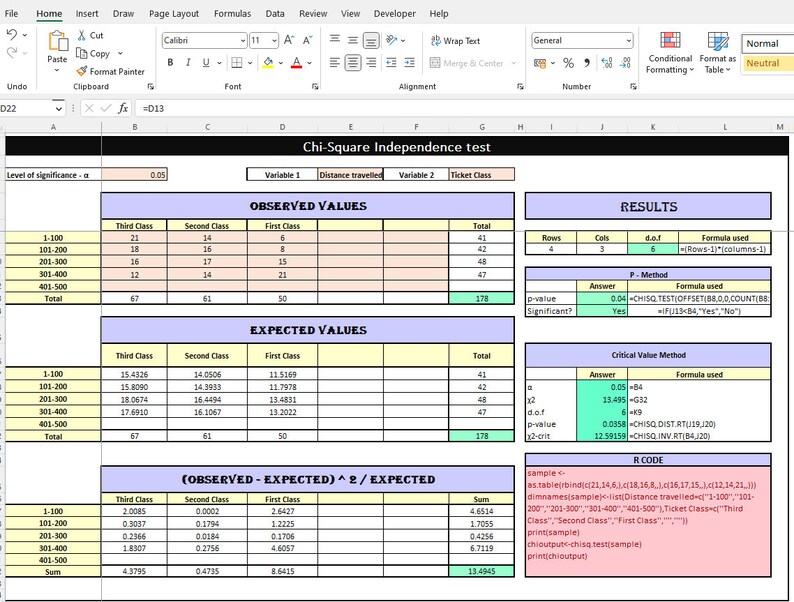Click the formula bar showing =D13

pyautogui.click(x=463, y=108)
